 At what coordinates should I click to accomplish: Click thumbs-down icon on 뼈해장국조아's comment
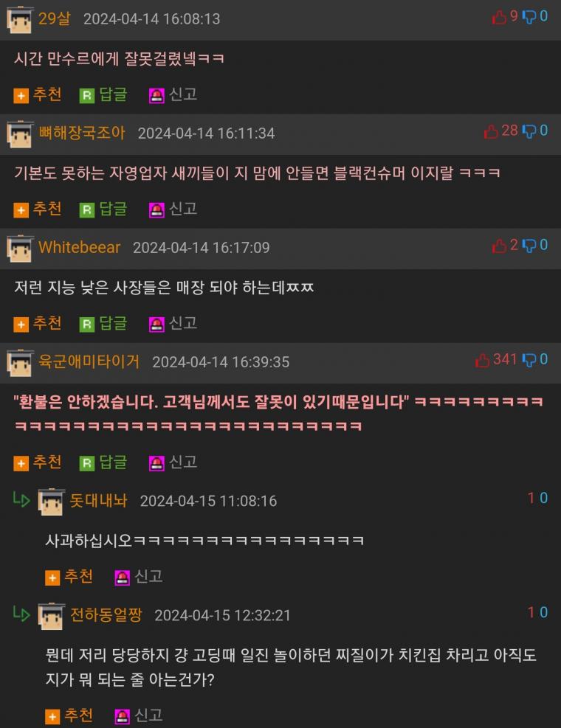529,131
